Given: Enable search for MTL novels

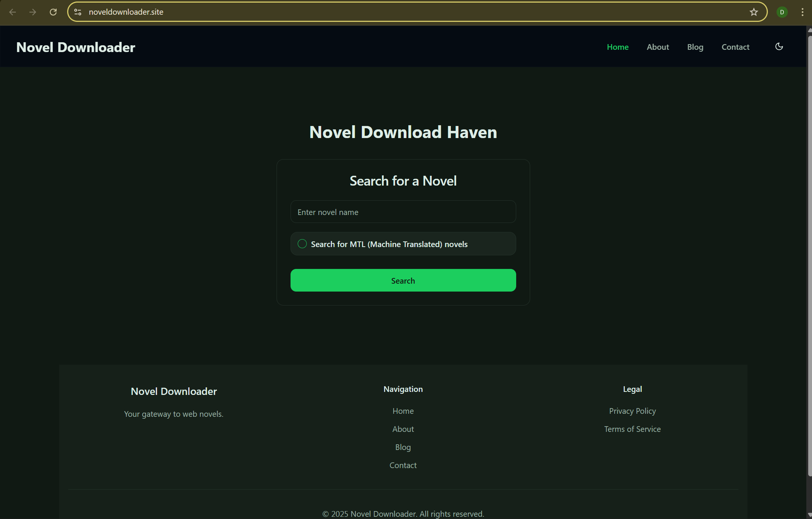Looking at the screenshot, I should 302,244.
